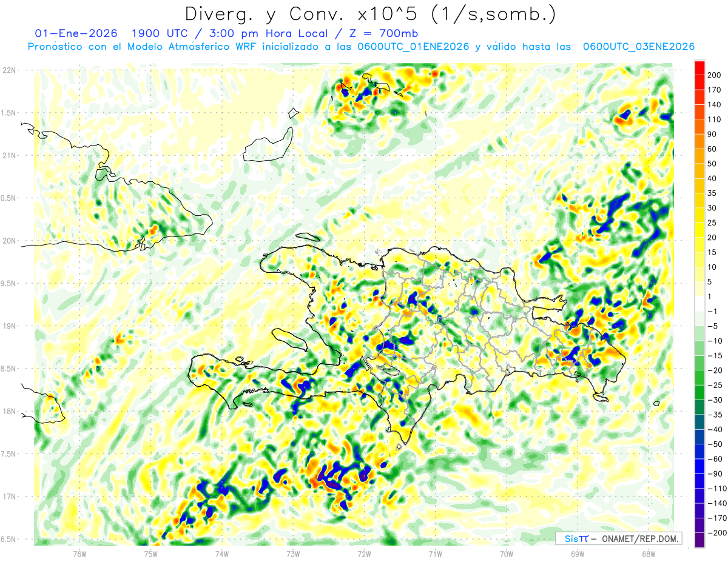Viewport: 728px width, 562px height.
Task: Click the '70W' longitude label
Action: (507, 554)
